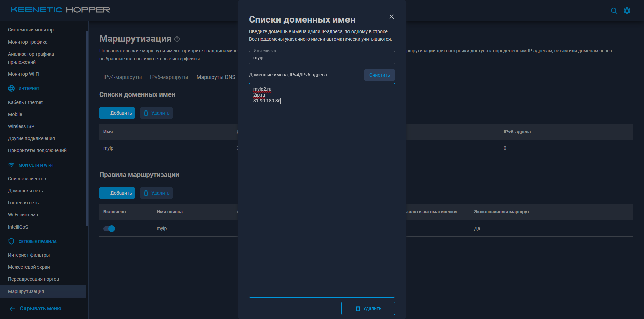Open Межсетевой экран in the sidebar
The image size is (644, 319).
pos(29,267)
